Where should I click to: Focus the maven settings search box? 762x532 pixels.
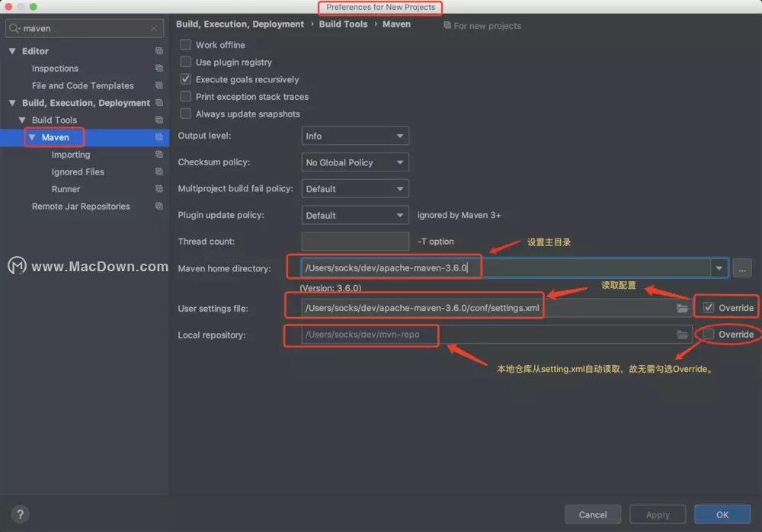point(85,28)
